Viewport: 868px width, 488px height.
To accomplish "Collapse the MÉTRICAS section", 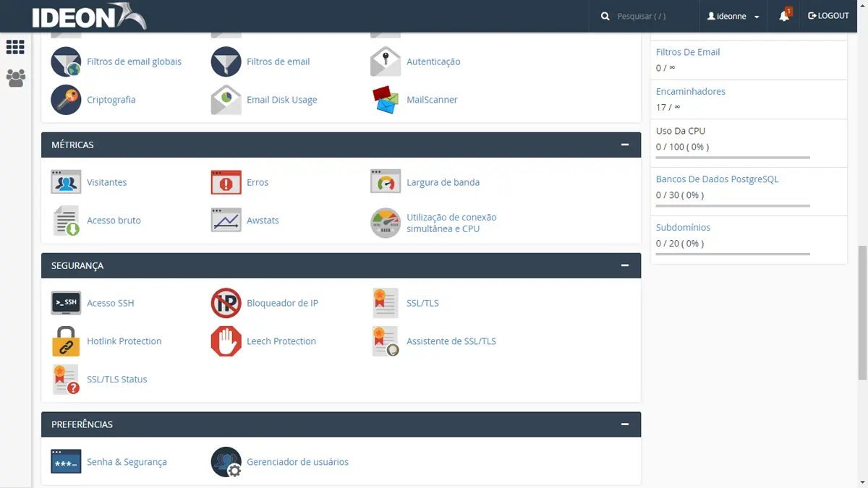I will pyautogui.click(x=624, y=145).
